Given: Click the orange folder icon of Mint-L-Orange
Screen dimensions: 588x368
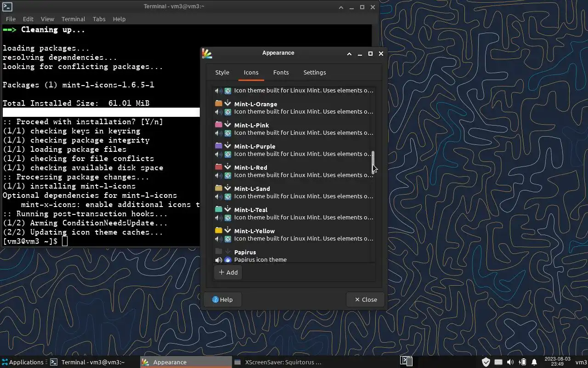Looking at the screenshot, I should click(219, 103).
